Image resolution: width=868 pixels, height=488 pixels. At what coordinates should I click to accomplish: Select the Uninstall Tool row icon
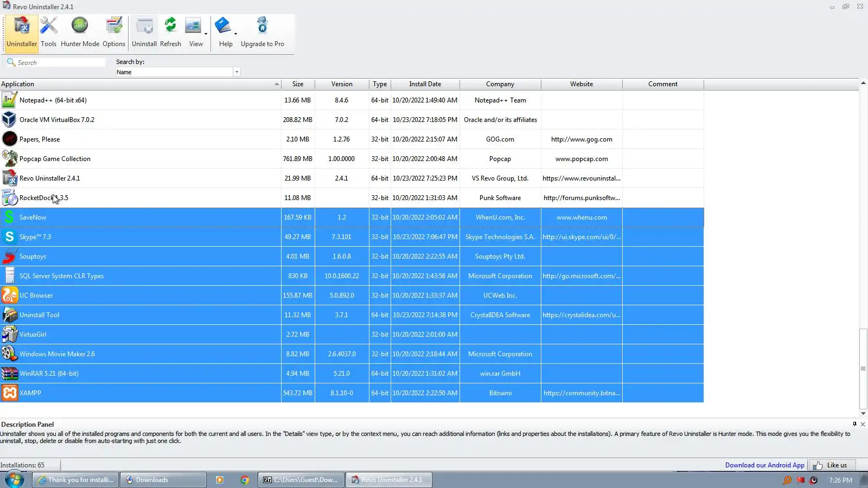click(x=9, y=315)
